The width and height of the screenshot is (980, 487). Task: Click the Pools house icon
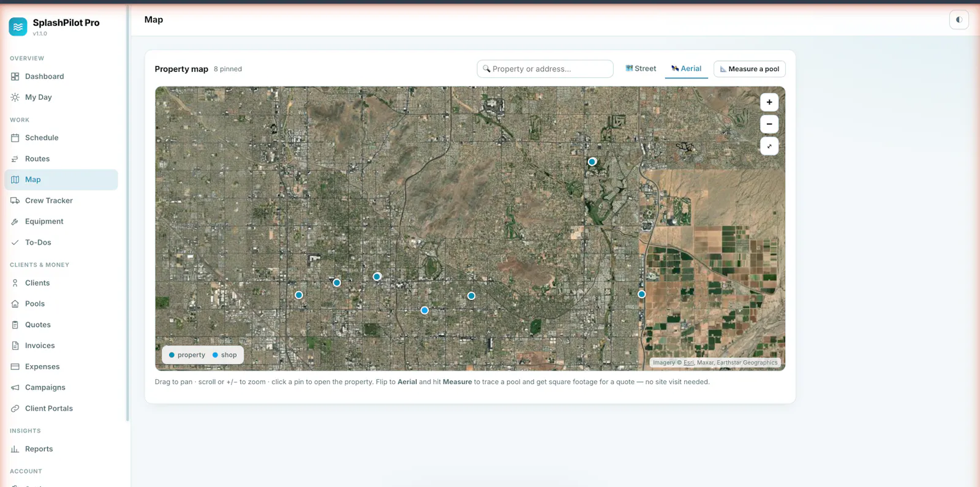[x=15, y=304]
